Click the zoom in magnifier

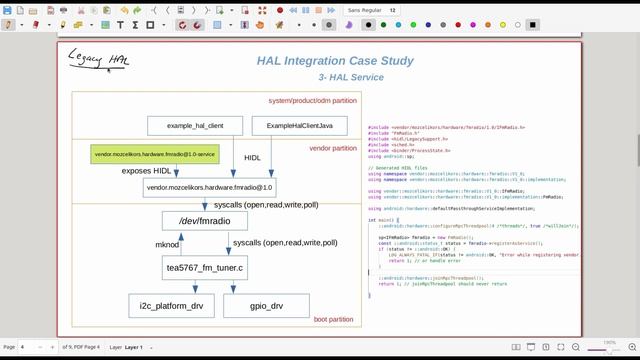pos(632,347)
